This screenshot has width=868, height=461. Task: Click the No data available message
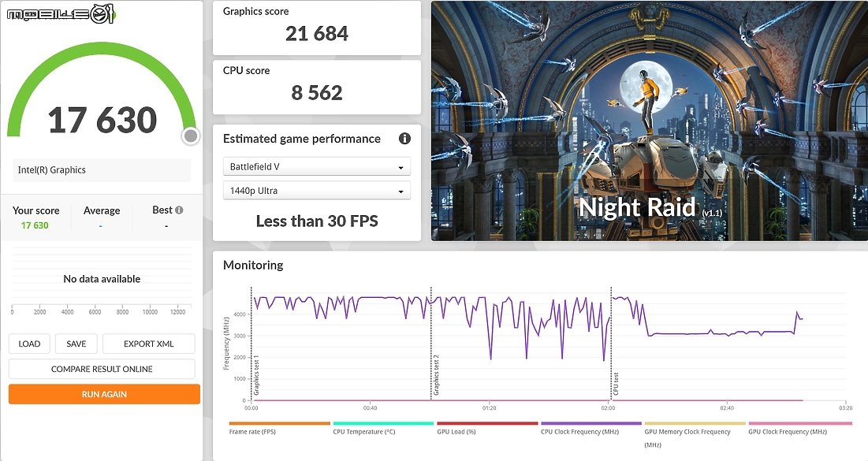coord(102,279)
